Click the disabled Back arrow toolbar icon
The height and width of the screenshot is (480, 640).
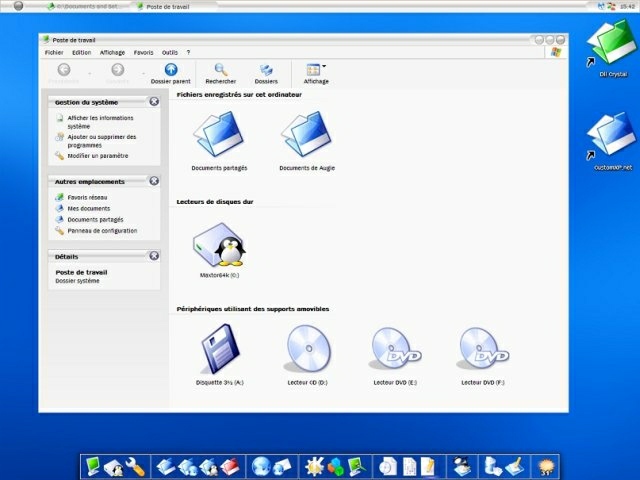point(64,70)
